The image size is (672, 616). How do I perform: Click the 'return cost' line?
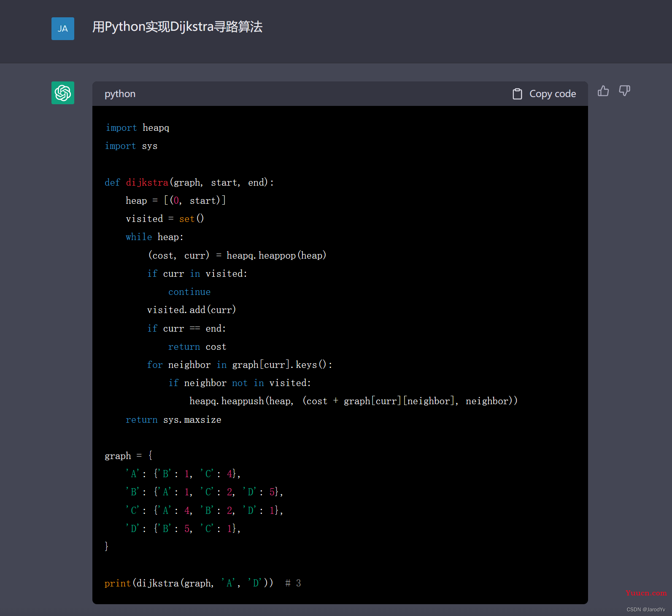coord(197,347)
